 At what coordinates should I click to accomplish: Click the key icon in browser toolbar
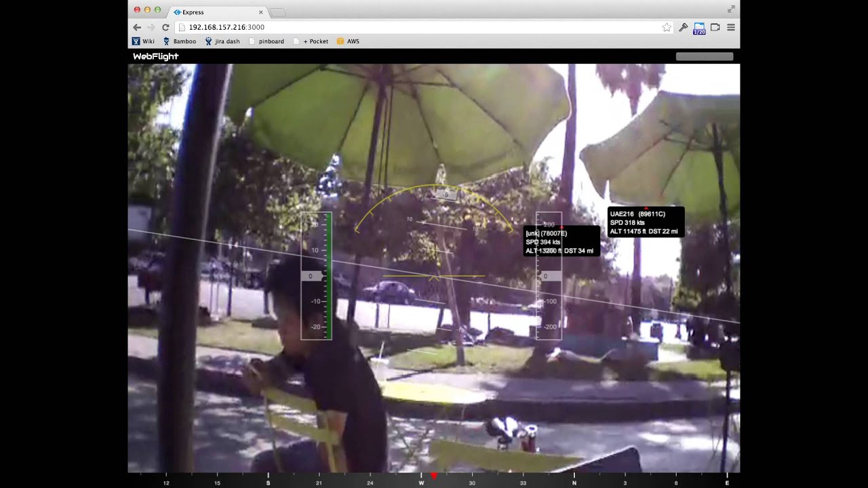coord(684,27)
